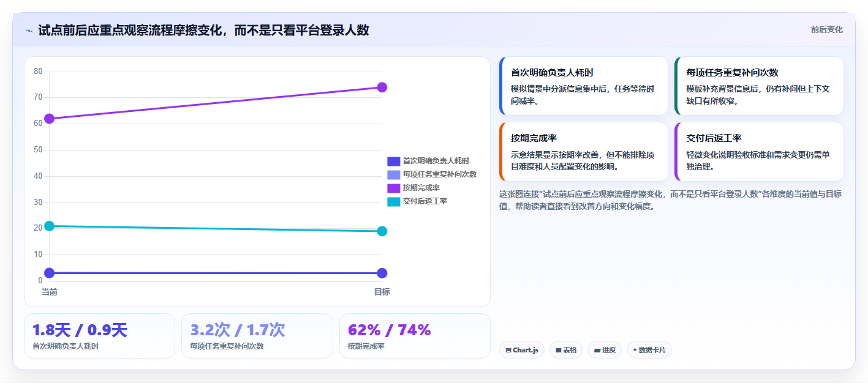Click the 每项任务重复补问次数 card heading on the right

click(x=732, y=72)
